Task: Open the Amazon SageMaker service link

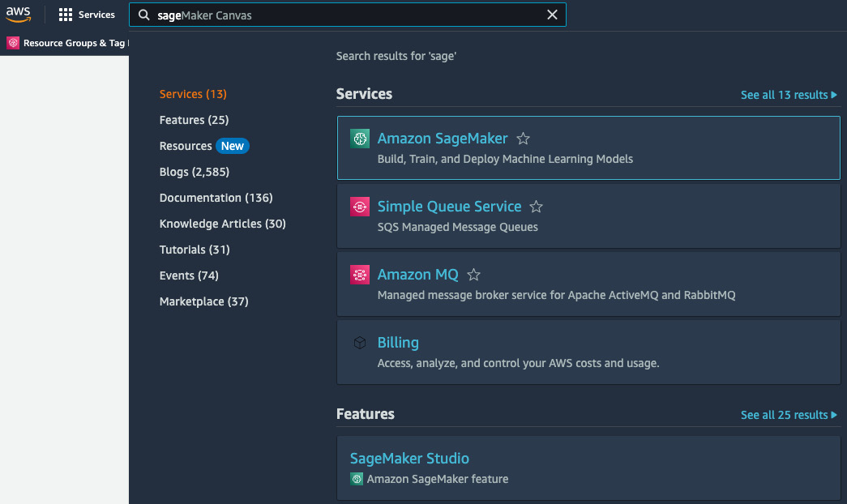Action: (x=443, y=139)
